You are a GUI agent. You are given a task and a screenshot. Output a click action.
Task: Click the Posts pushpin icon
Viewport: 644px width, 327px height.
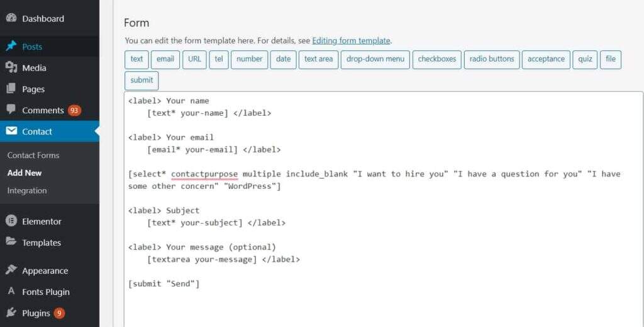point(11,47)
